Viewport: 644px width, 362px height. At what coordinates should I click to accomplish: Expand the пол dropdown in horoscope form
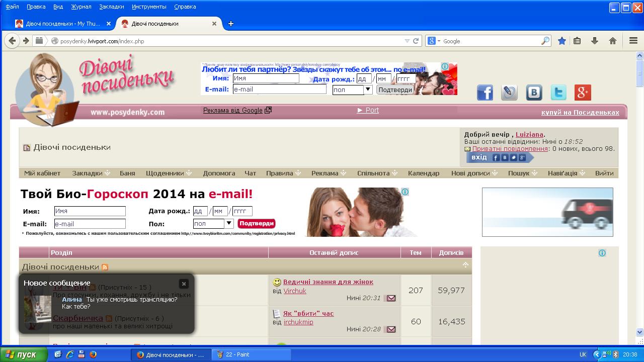pos(228,223)
